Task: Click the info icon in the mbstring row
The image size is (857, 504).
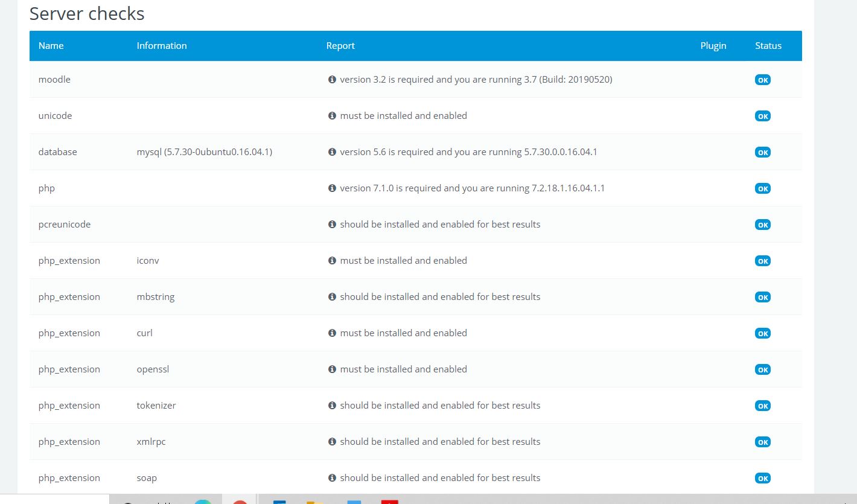Action: tap(332, 296)
